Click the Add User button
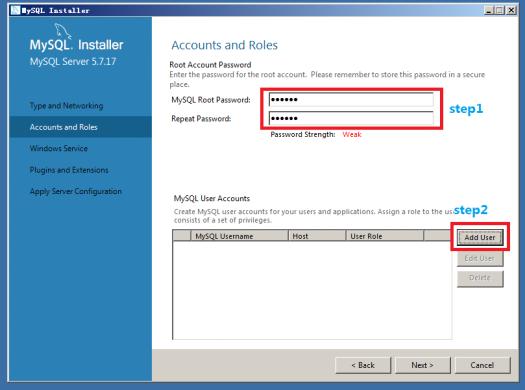 pos(480,237)
